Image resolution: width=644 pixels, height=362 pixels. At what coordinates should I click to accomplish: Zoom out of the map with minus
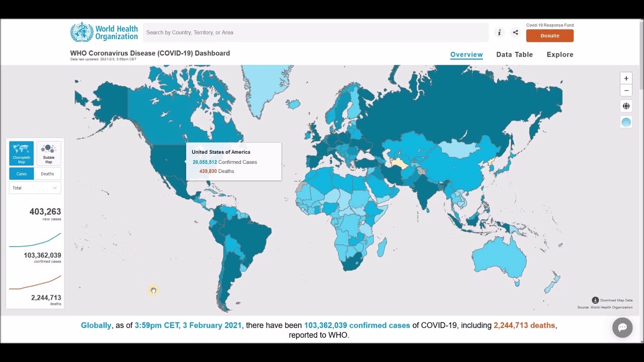[x=626, y=90]
